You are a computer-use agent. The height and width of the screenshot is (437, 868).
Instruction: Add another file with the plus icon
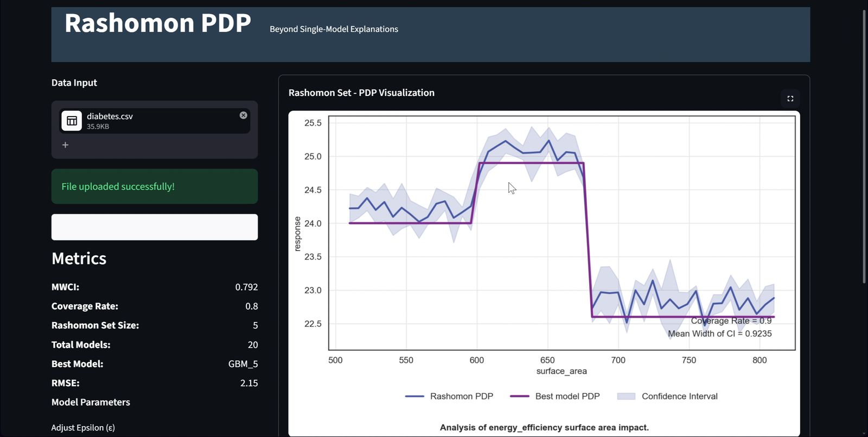coord(65,145)
